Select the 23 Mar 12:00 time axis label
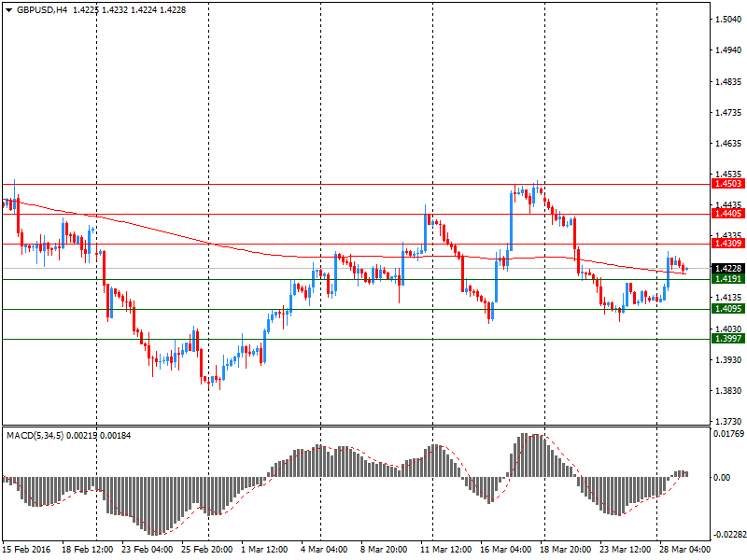This screenshot has height=560, width=747. 625,550
